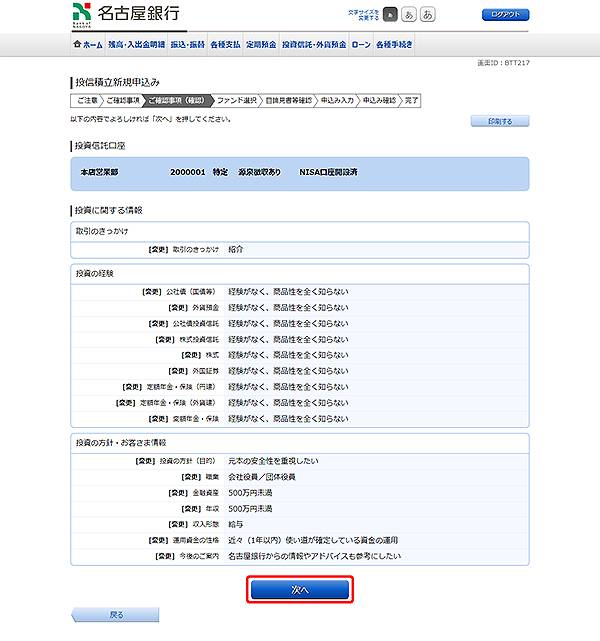Click 会社役員/団体役員 occupation value
Screen dimensions: 600x641
(x=262, y=477)
